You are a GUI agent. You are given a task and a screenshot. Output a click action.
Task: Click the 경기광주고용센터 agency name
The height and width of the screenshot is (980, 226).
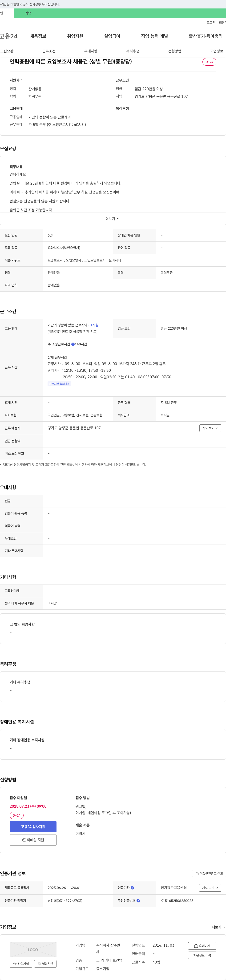click(x=174, y=888)
